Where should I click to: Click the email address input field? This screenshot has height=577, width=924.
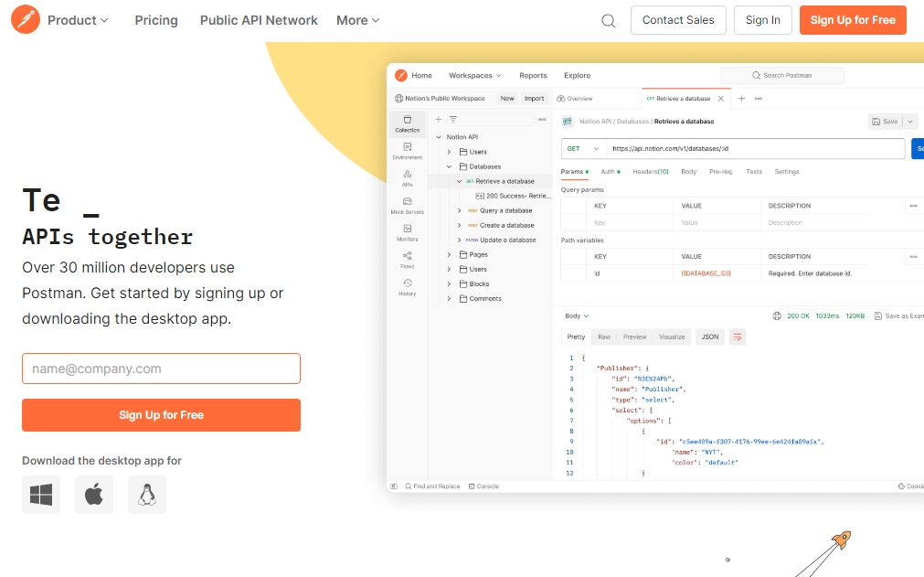[161, 369]
